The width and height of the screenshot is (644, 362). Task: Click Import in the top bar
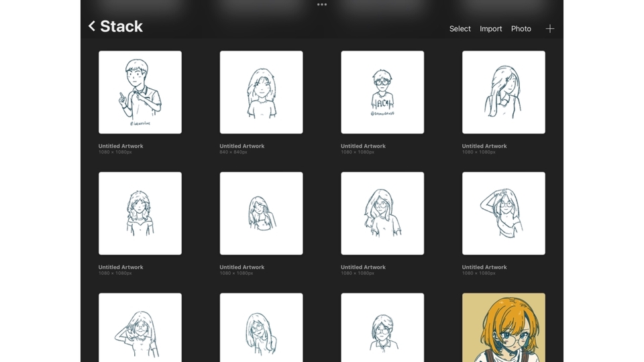[x=490, y=29]
